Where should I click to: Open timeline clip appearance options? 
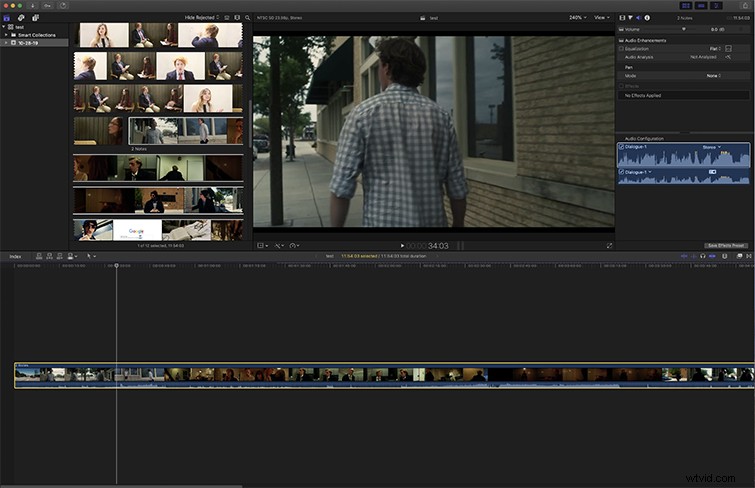point(725,256)
